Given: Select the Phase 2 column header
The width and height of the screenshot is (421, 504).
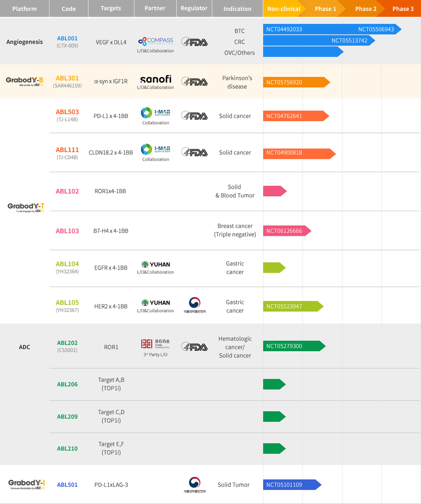Looking at the screenshot, I should click(366, 8).
